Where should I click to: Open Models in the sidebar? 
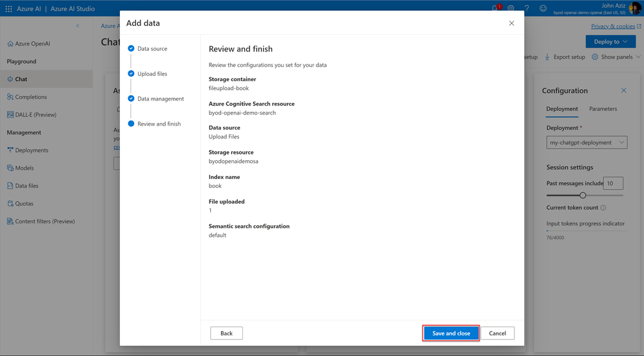[46, 168]
